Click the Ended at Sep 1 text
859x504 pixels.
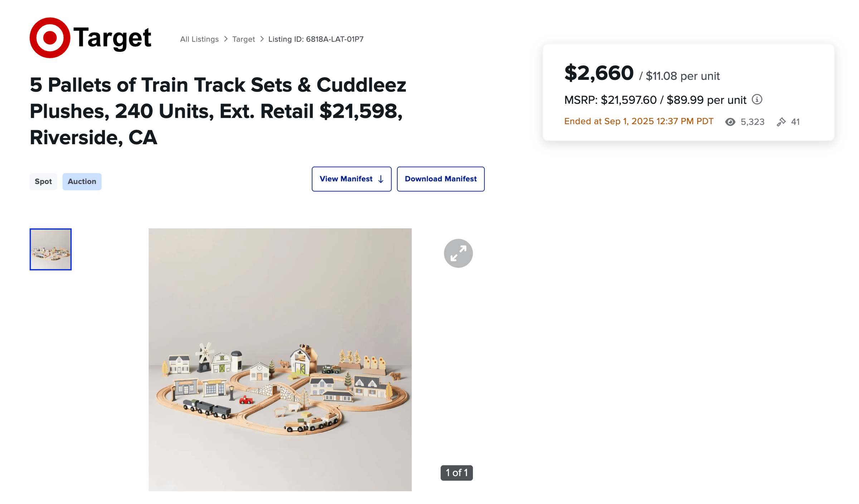(639, 122)
